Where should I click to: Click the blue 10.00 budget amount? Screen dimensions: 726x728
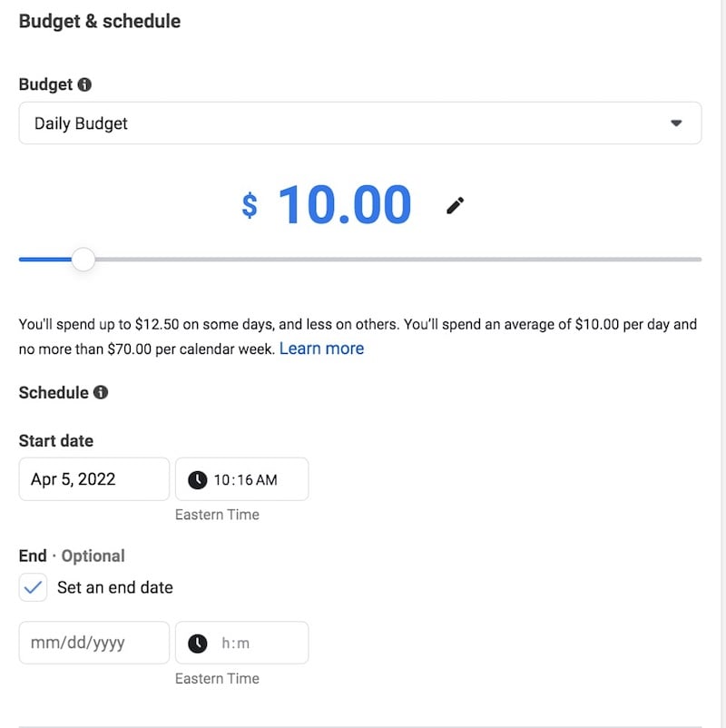(x=344, y=205)
